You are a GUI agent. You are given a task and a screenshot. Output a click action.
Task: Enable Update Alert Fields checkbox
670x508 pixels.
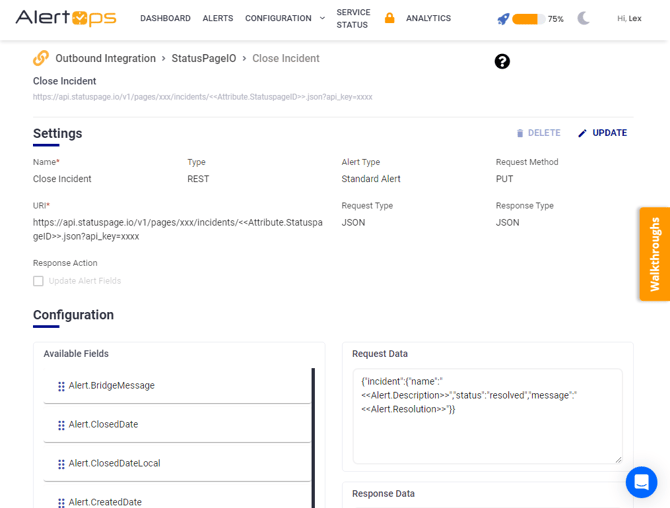coord(38,281)
